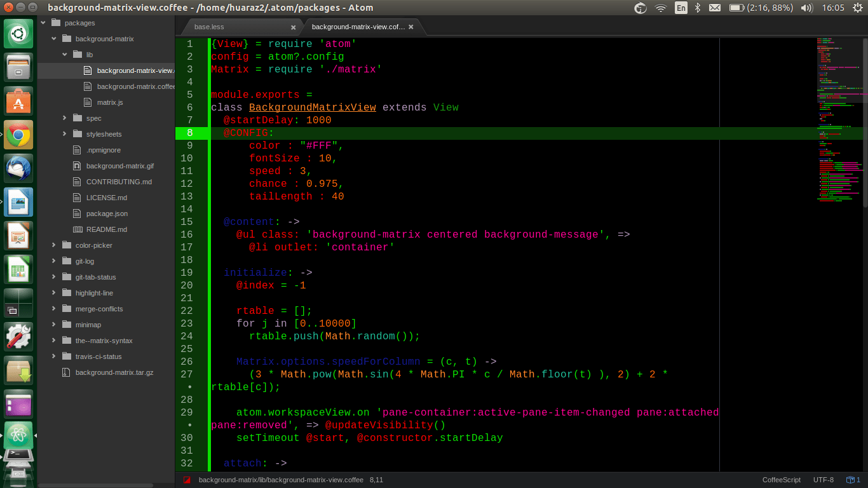Switch to the base.less tab

209,27
